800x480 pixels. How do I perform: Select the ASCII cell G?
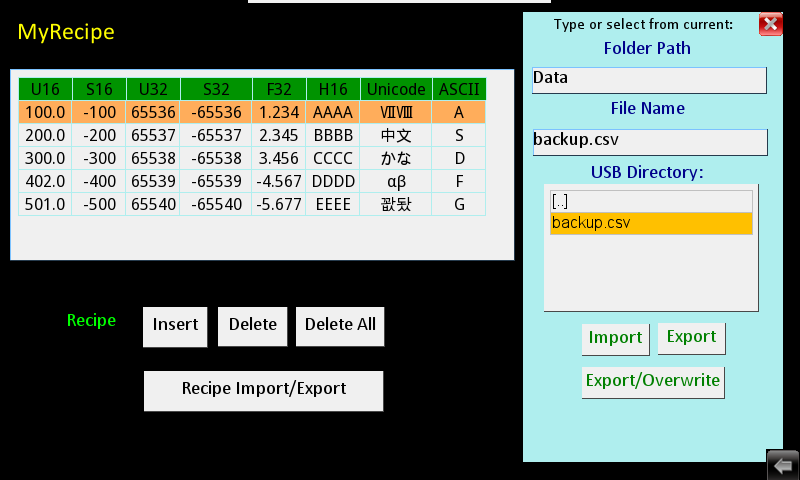(x=459, y=204)
